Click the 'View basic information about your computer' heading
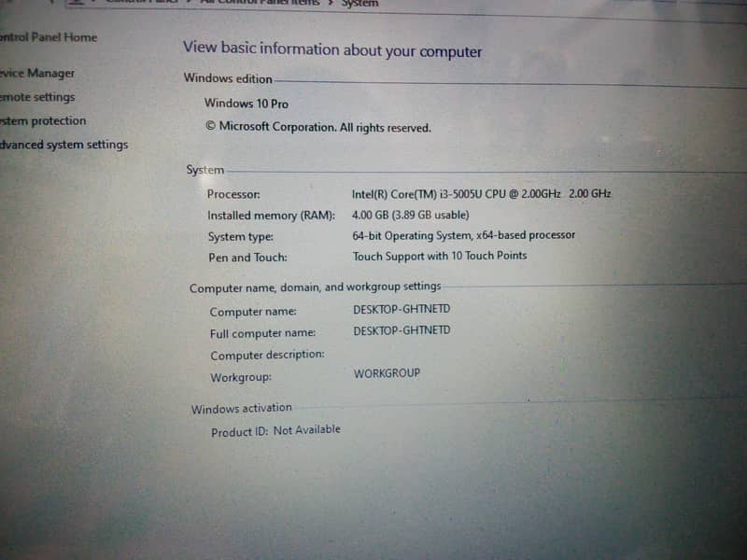The image size is (747, 560). pyautogui.click(x=332, y=49)
